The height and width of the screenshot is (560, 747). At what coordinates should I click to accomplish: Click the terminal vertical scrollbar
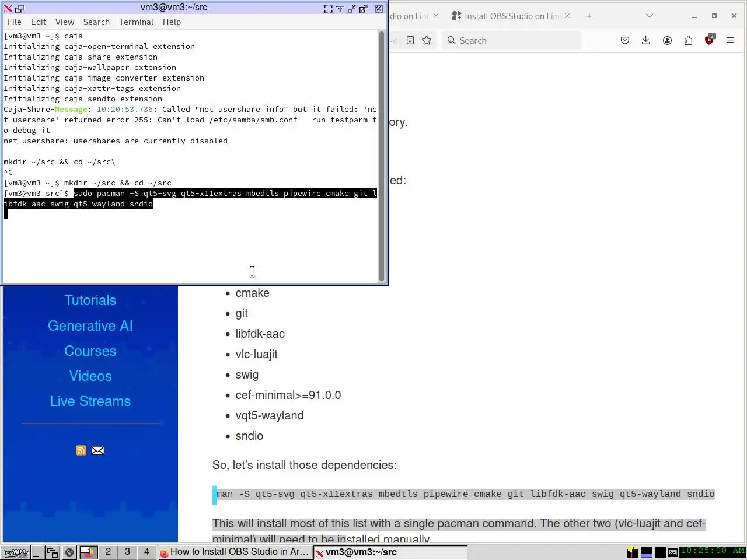382,156
